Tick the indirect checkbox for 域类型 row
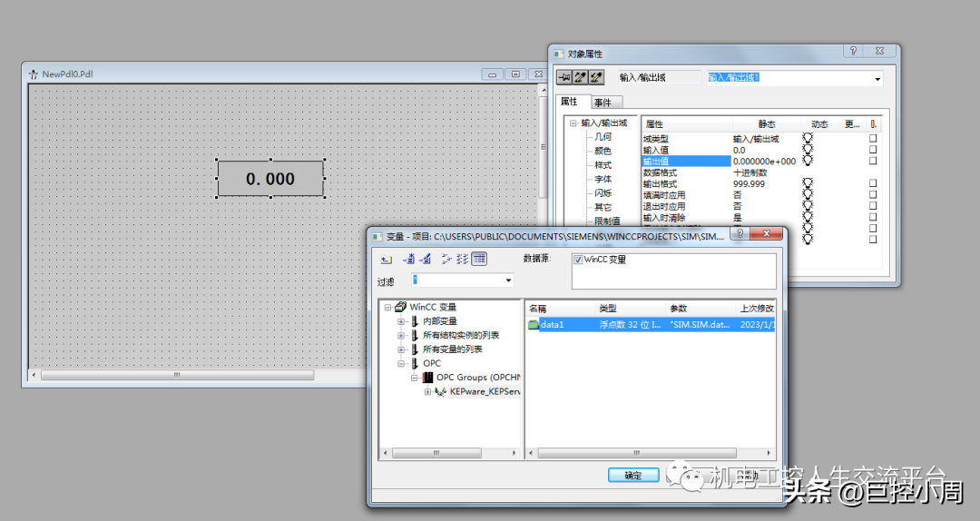980x521 pixels. [873, 139]
